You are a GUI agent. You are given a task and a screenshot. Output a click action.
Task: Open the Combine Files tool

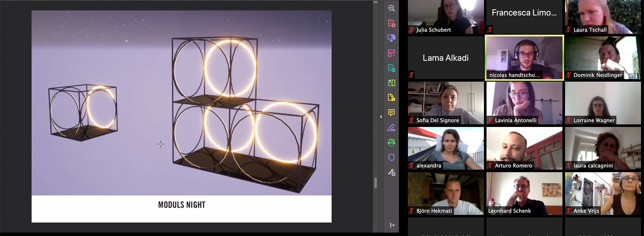pos(391,38)
